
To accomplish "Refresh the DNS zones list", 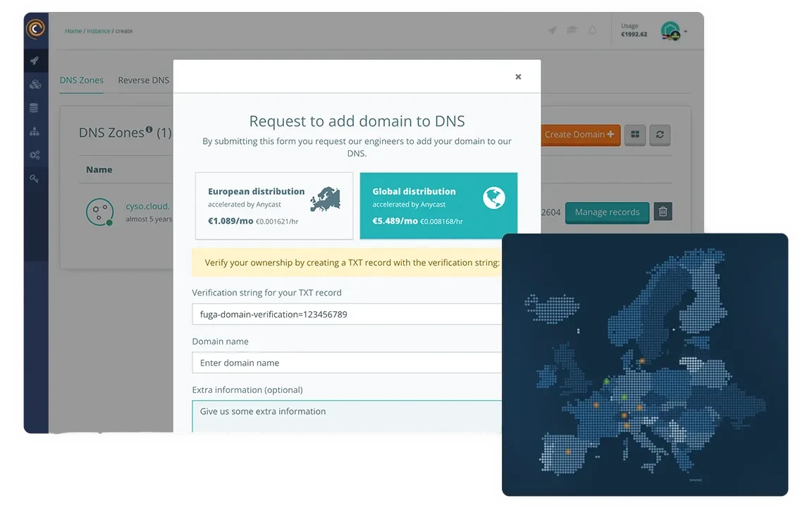I will tap(660, 135).
